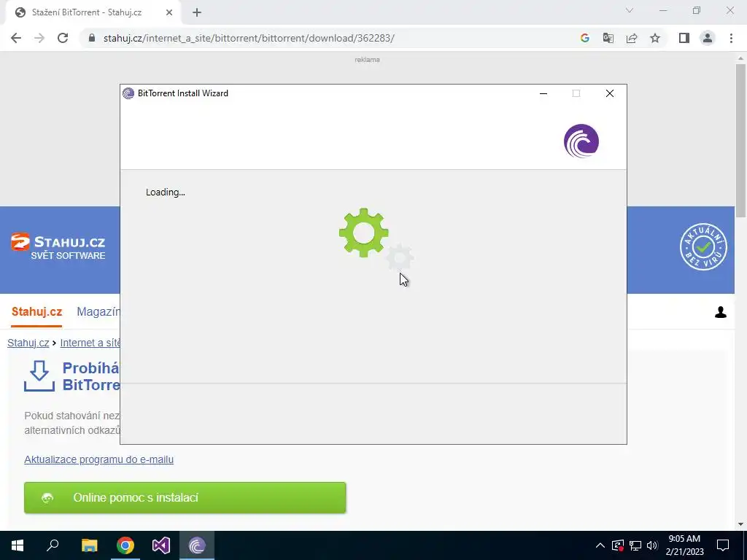Viewport: 747px width, 560px height.
Task: Click the network tray icon
Action: (635, 545)
